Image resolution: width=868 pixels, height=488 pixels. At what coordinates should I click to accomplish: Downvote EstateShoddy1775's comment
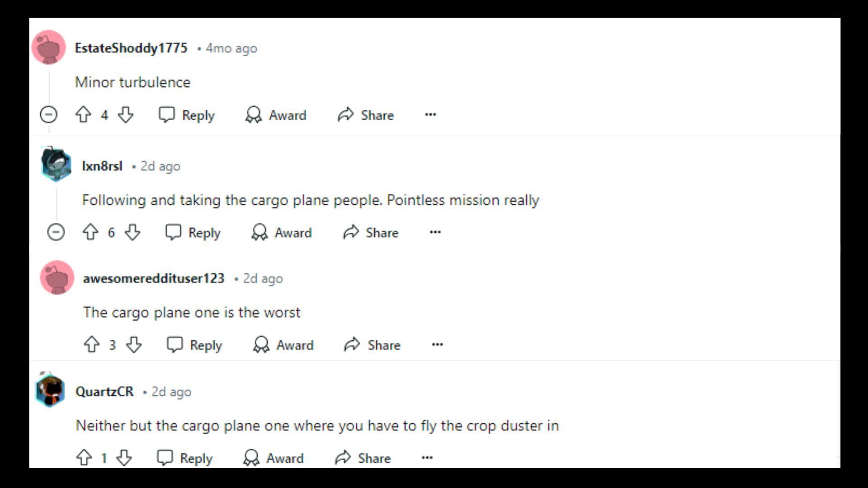[x=126, y=115]
